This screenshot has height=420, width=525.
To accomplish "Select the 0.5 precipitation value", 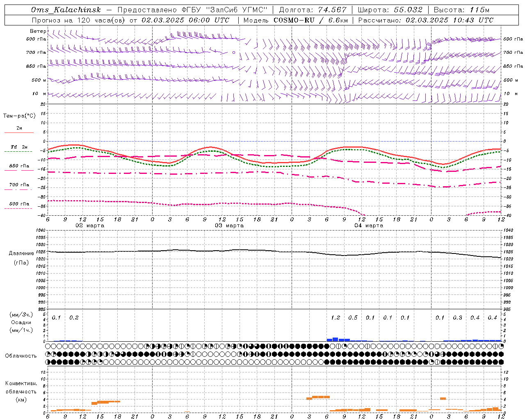I will (353, 317).
